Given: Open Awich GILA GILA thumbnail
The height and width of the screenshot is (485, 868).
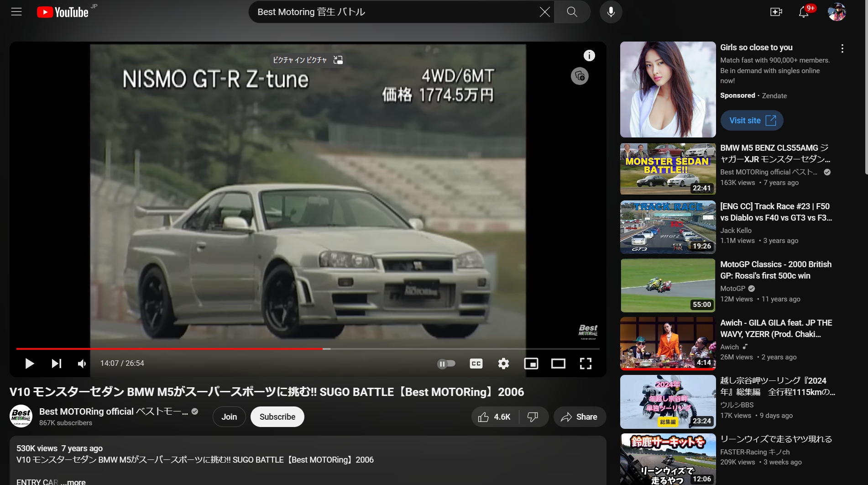Looking at the screenshot, I should pyautogui.click(x=668, y=343).
